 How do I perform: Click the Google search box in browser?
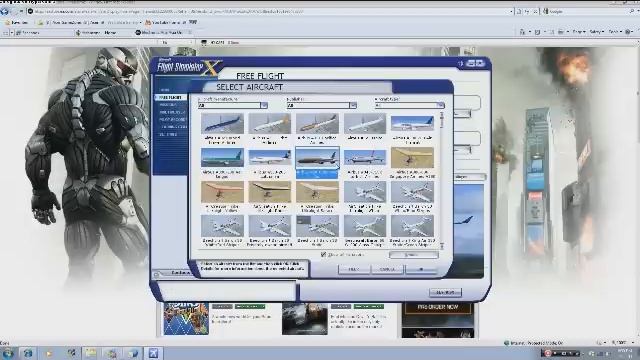(x=588, y=11)
